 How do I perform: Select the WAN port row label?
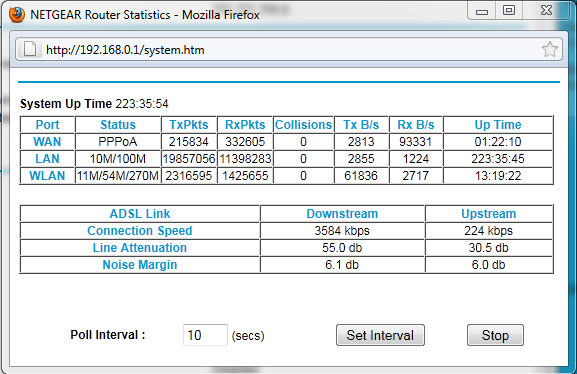pos(47,142)
